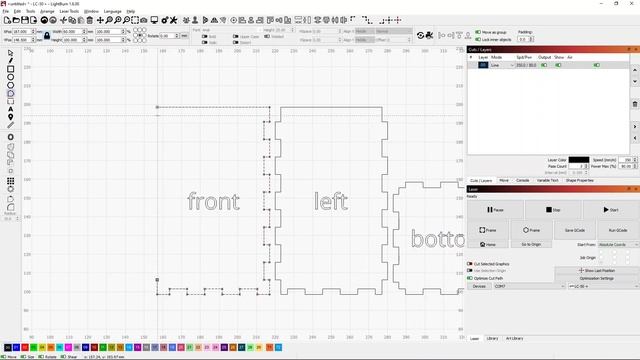640x360 pixels.
Task: Open the Window menu
Action: [x=91, y=11]
